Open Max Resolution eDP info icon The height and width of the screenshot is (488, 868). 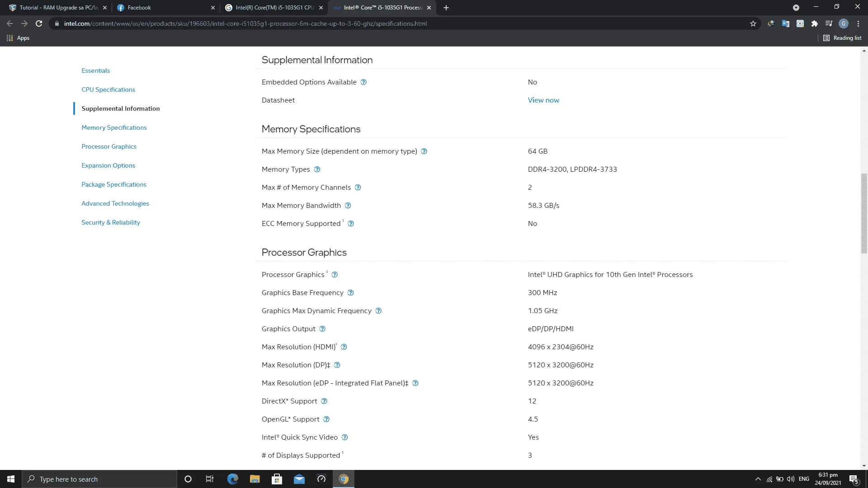tap(415, 383)
